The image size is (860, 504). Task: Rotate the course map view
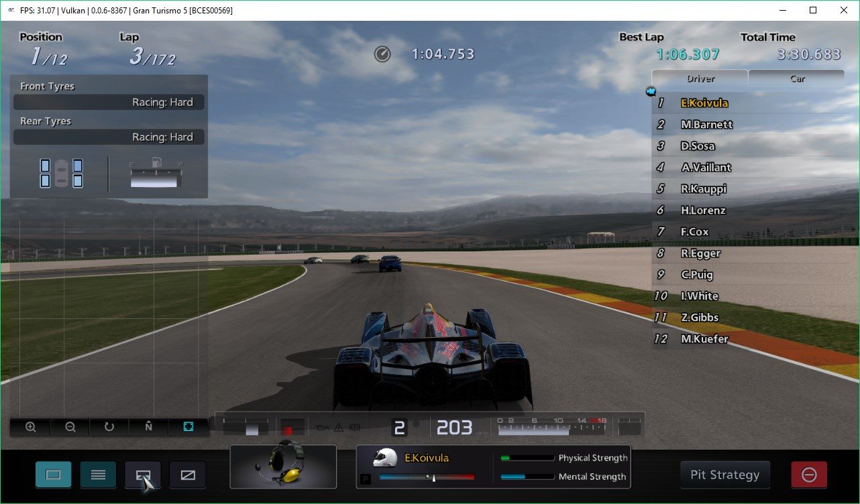click(109, 427)
